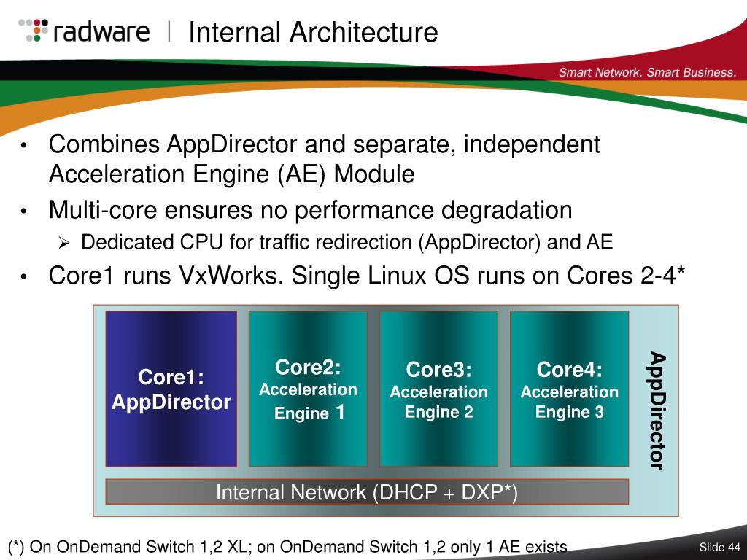
Task: Click the Core2: Acceleration Engine 1 block
Action: point(308,389)
